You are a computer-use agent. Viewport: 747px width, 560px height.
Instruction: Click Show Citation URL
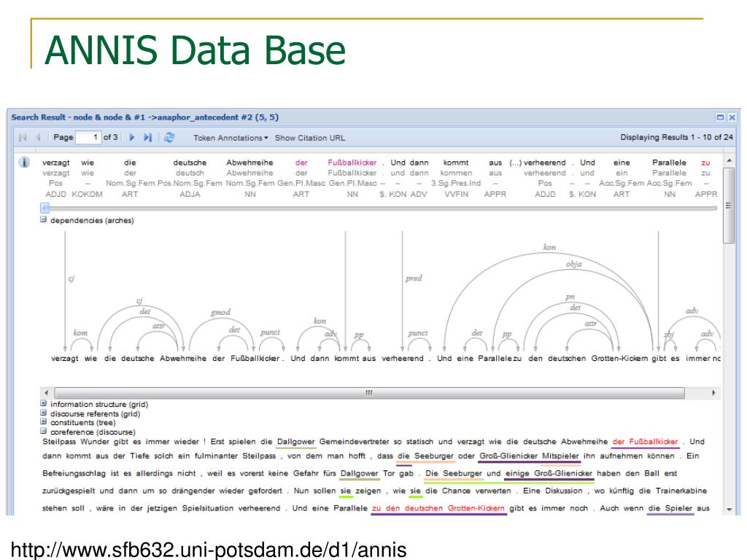[309, 138]
